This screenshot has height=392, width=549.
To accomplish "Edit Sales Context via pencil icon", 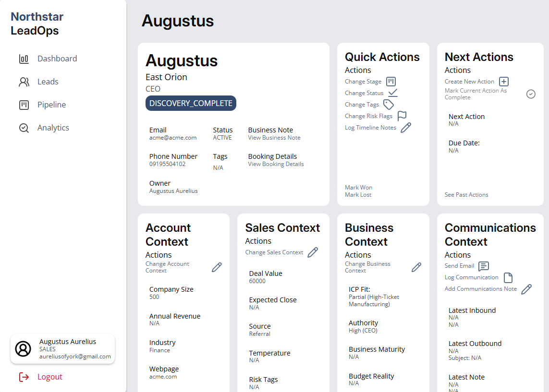I will [x=313, y=252].
